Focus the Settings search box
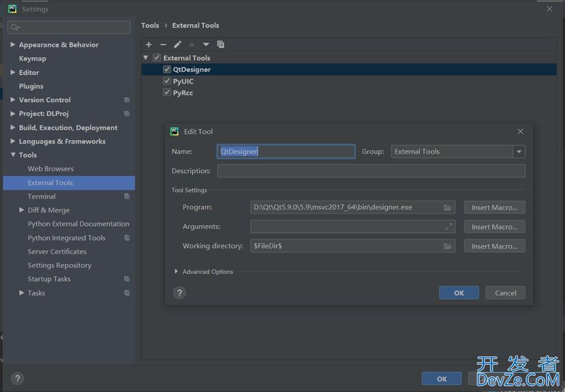The width and height of the screenshot is (565, 392). point(69,27)
